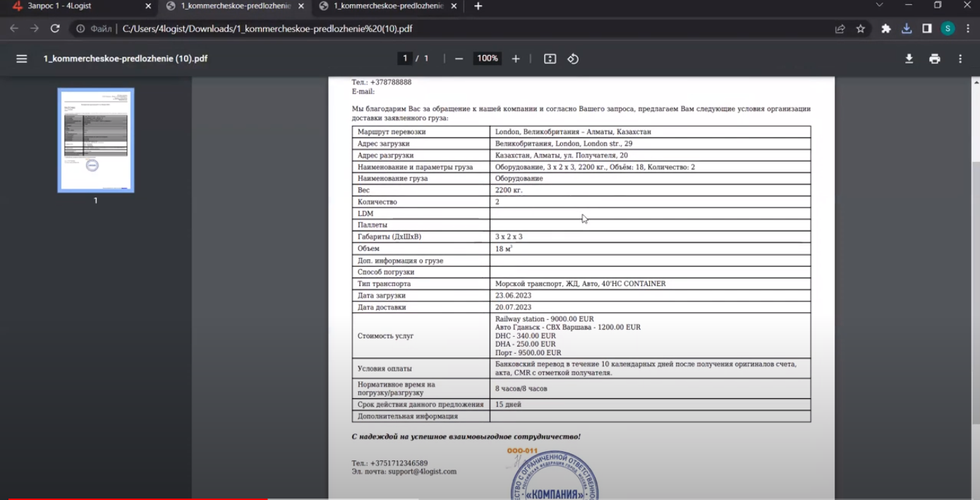This screenshot has width=980, height=500.
Task: Click the 40'HC CONTAINER transport value
Action: pyautogui.click(x=632, y=284)
